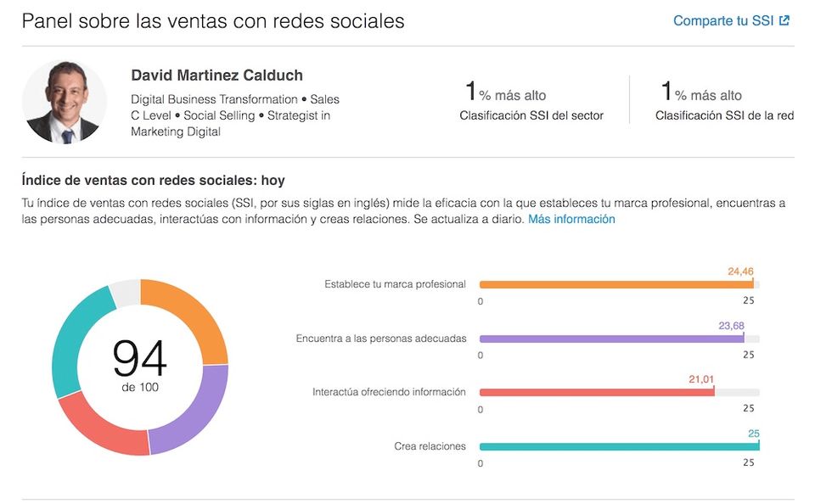Select the Establece tu marca profesional label
This screenshot has height=504, width=815.
396,284
